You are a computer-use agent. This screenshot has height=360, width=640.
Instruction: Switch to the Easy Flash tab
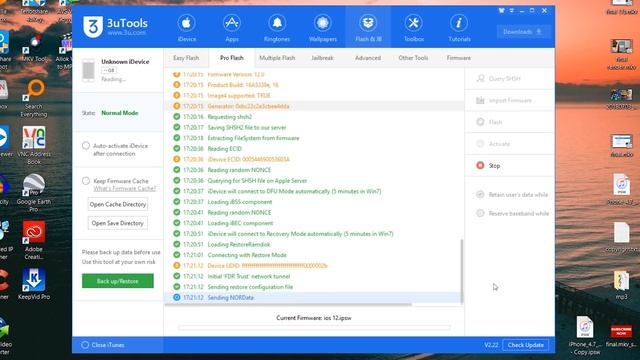[186, 58]
